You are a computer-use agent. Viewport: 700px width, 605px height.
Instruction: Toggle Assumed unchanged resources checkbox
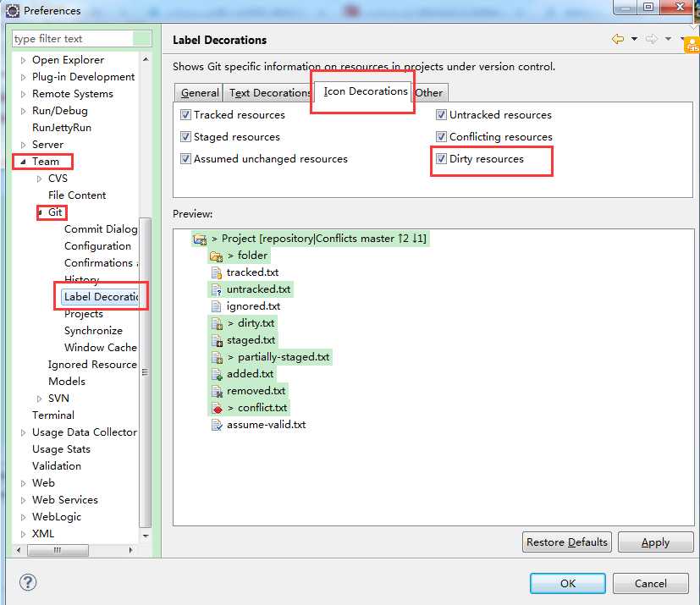pyautogui.click(x=185, y=158)
